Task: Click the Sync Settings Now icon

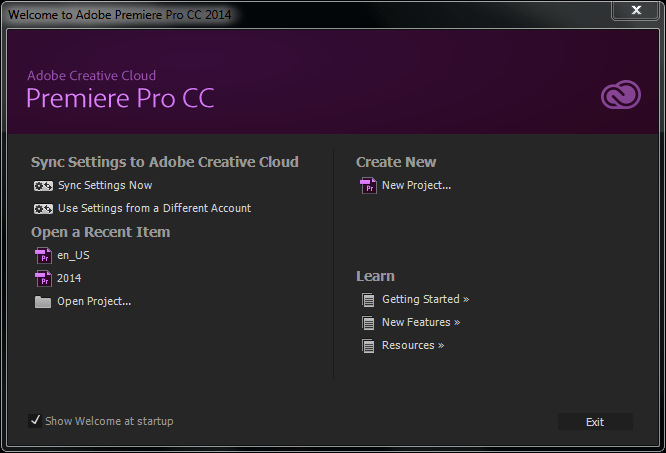Action: [x=43, y=186]
